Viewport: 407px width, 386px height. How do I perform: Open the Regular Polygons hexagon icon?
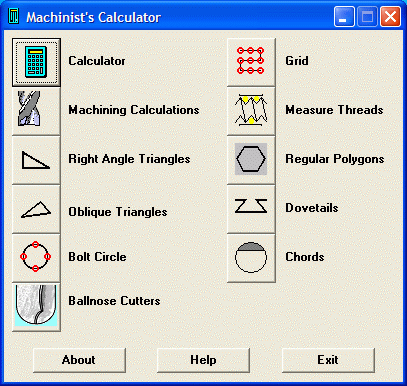(251, 160)
